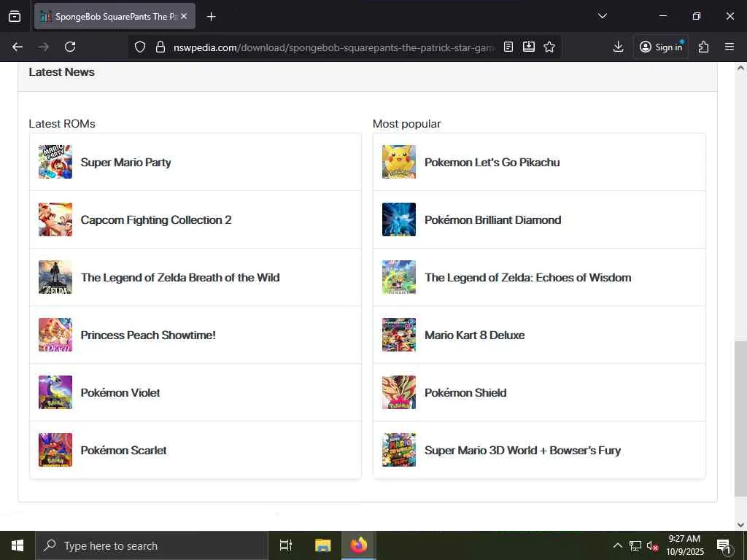747x560 pixels.
Task: Show site security lock information
Action: pos(160,47)
